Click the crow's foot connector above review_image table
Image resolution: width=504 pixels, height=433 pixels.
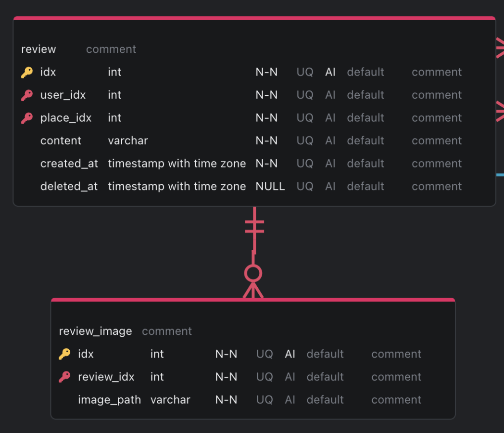pos(253,290)
